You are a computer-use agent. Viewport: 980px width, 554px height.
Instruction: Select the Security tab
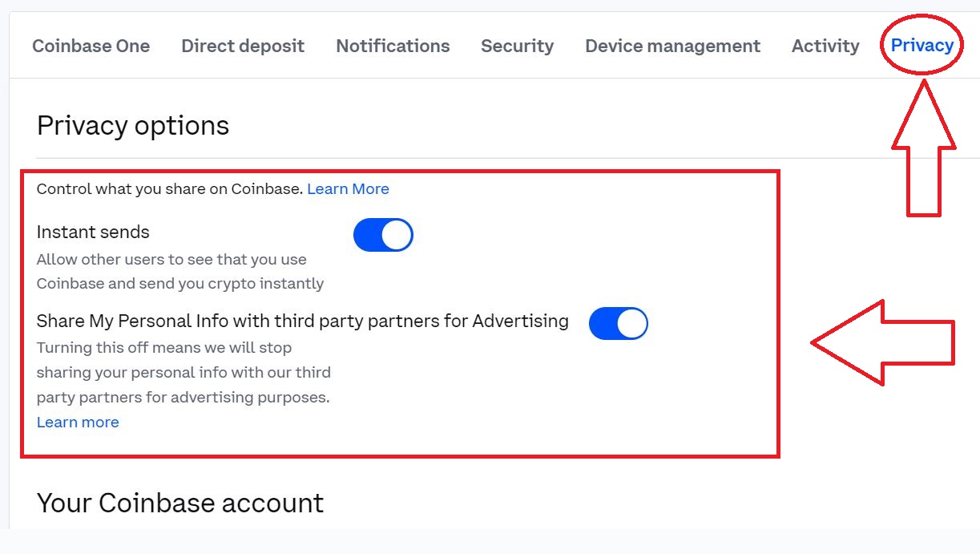click(517, 47)
